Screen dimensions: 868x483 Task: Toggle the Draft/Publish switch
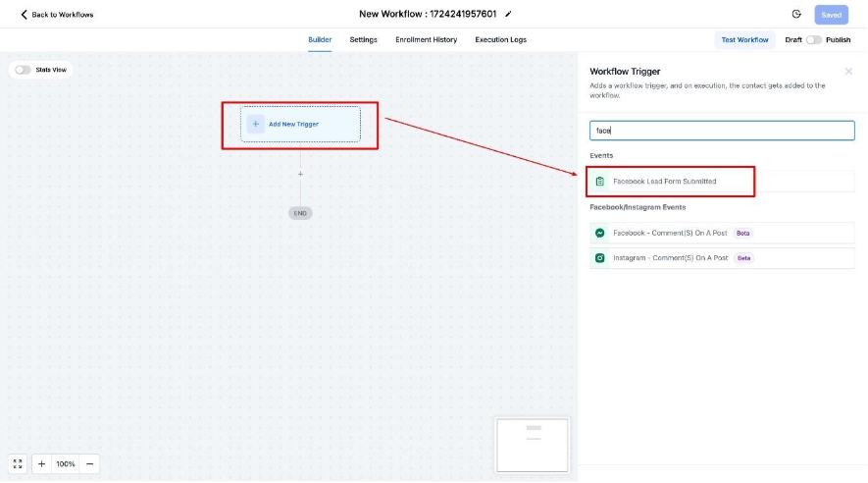[x=813, y=40]
